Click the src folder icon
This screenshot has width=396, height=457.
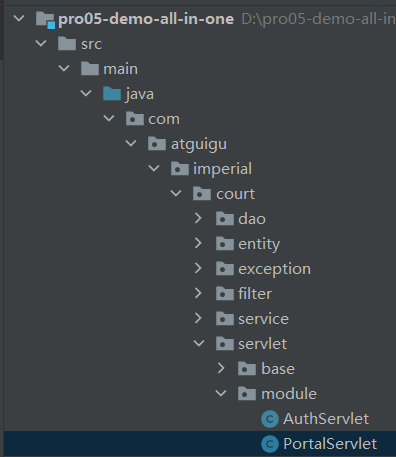pos(67,44)
